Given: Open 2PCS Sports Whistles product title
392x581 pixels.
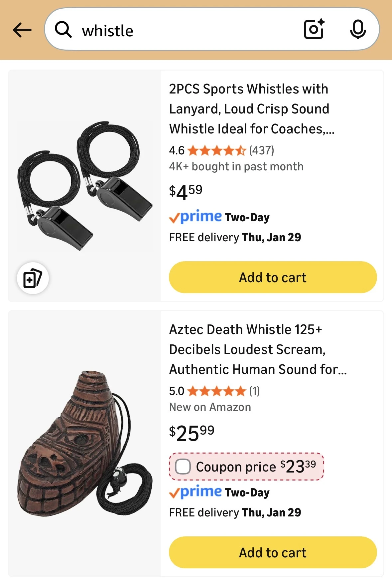Looking at the screenshot, I should (251, 109).
